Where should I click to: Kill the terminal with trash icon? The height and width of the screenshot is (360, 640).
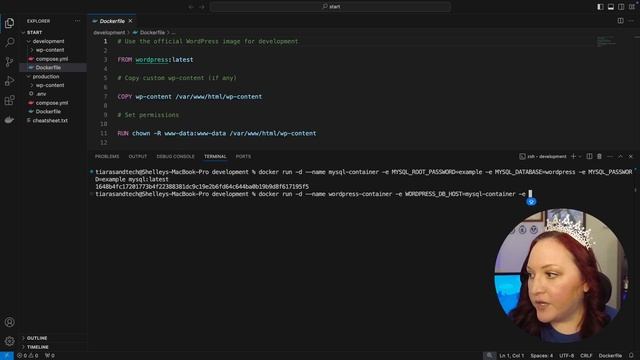599,156
